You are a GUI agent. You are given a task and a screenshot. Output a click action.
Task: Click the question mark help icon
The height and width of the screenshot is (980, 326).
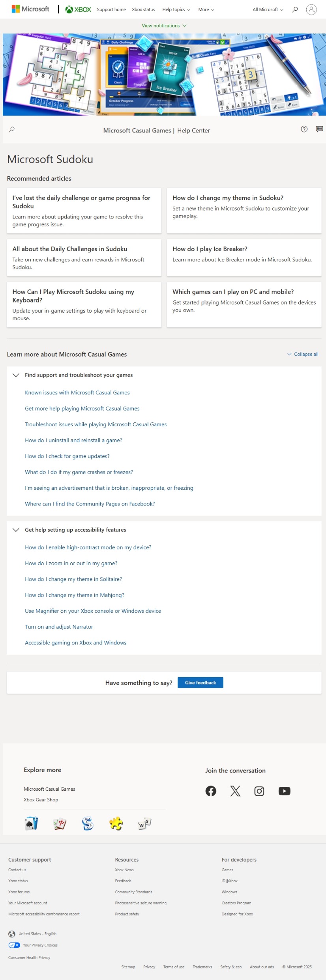tap(304, 129)
